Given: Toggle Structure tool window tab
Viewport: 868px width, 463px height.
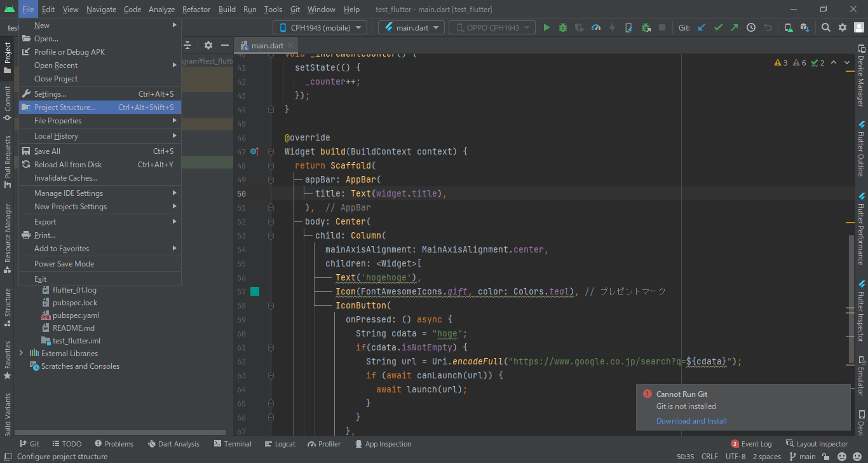Looking at the screenshot, I should 8,307.
